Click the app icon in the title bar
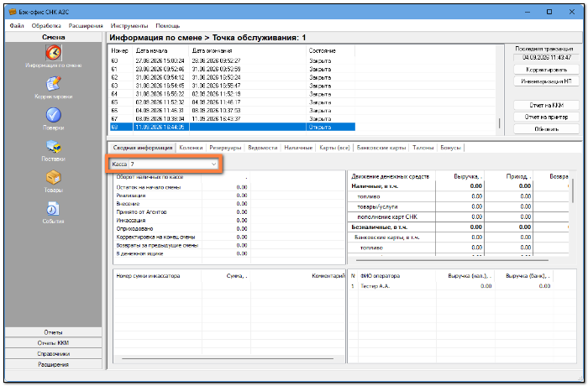Image resolution: width=588 pixels, height=386 pixels. (x=13, y=12)
